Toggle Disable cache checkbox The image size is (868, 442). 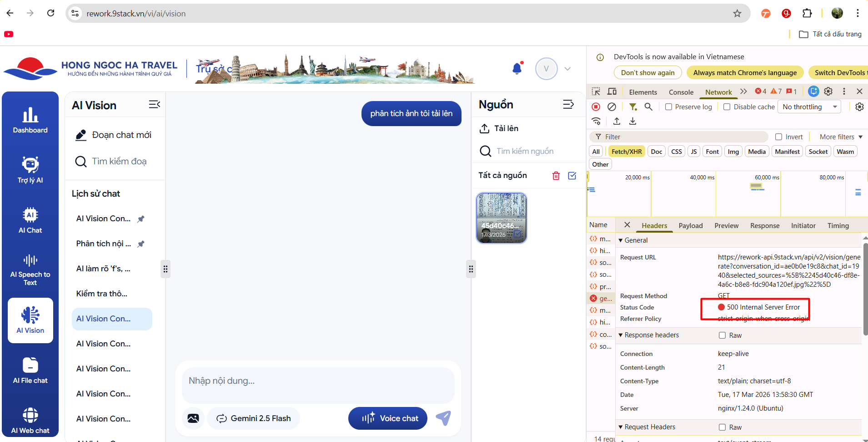coord(727,107)
